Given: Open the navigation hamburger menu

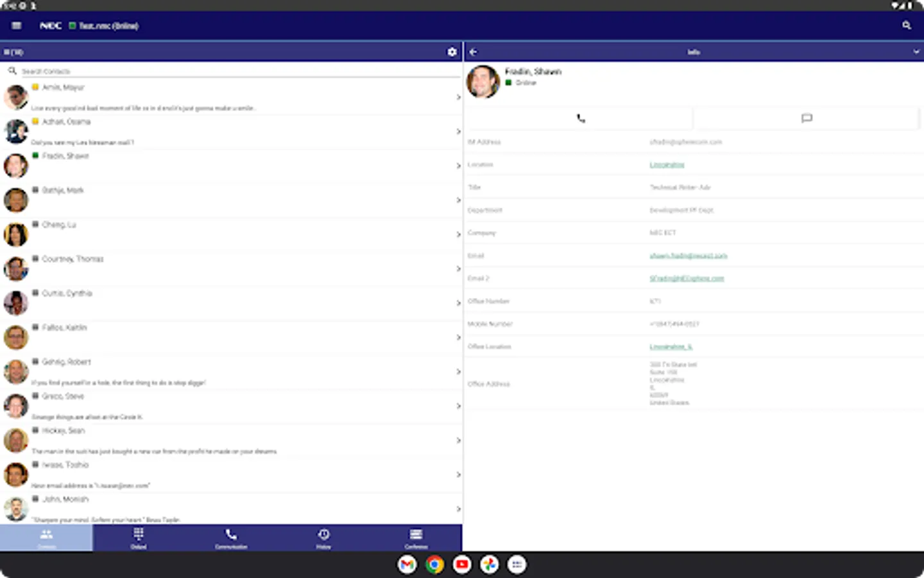Looking at the screenshot, I should point(15,26).
